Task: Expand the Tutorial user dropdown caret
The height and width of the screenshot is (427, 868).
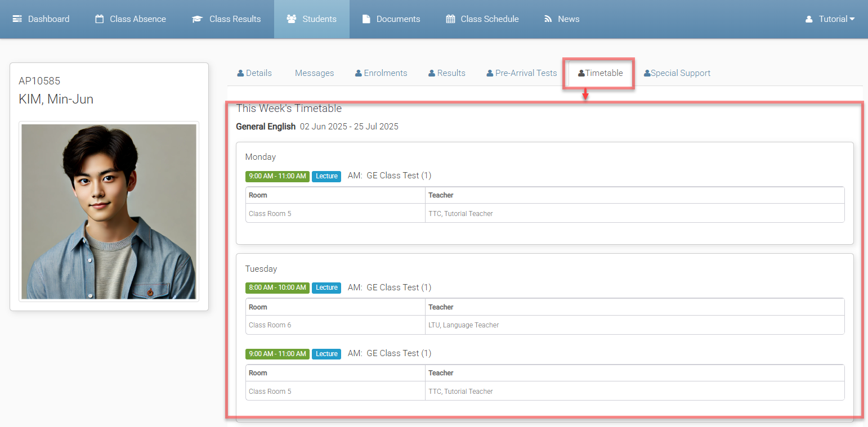Action: click(x=852, y=19)
